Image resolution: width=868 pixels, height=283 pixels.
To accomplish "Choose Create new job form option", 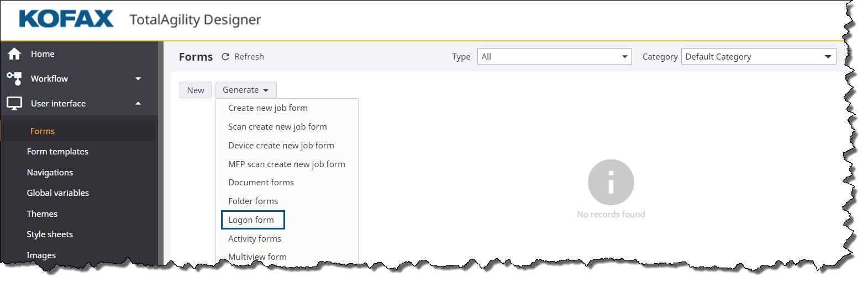I will (x=268, y=108).
